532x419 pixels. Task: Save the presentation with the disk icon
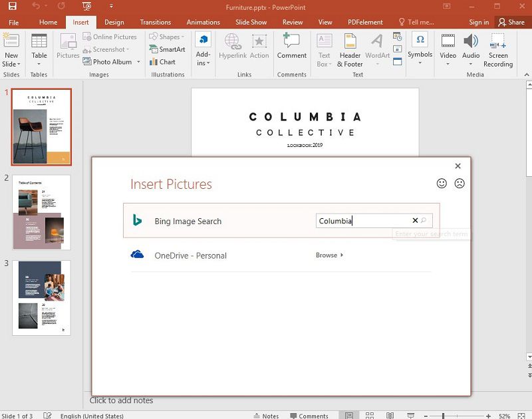[12, 6]
